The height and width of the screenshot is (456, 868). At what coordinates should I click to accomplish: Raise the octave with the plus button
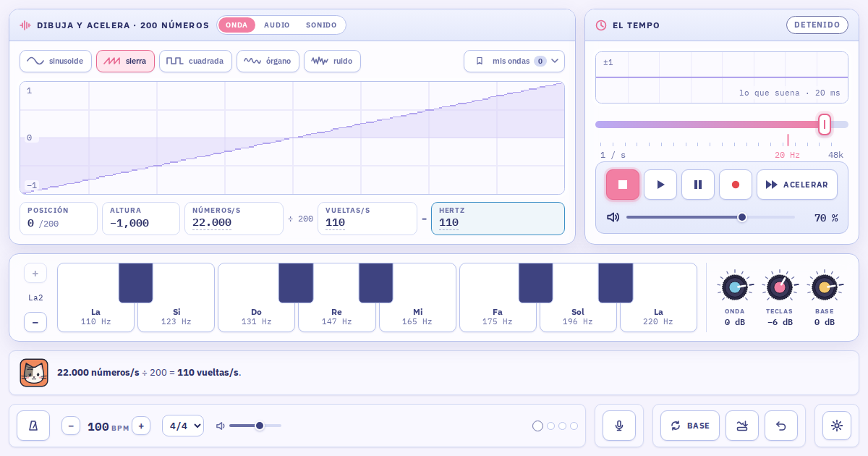[35, 273]
